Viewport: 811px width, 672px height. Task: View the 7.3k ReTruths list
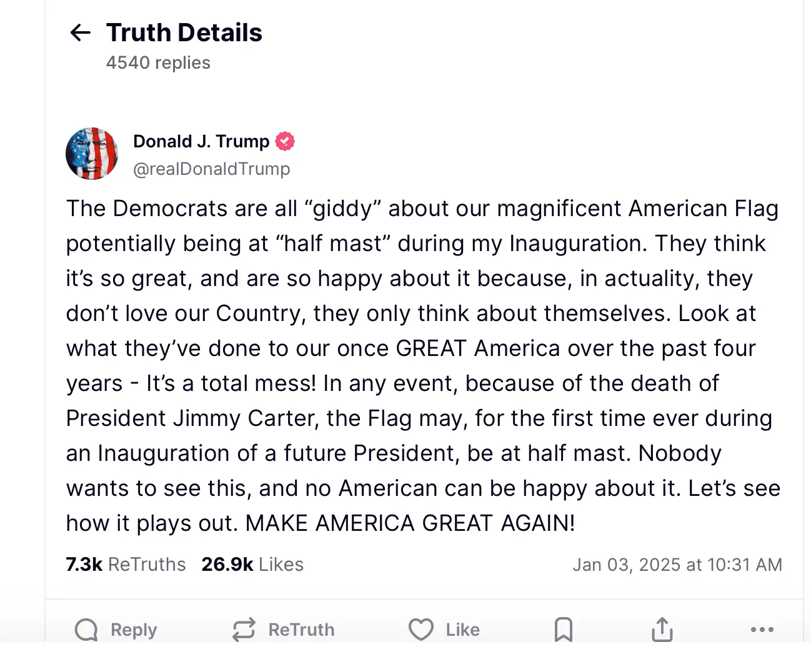pyautogui.click(x=126, y=565)
